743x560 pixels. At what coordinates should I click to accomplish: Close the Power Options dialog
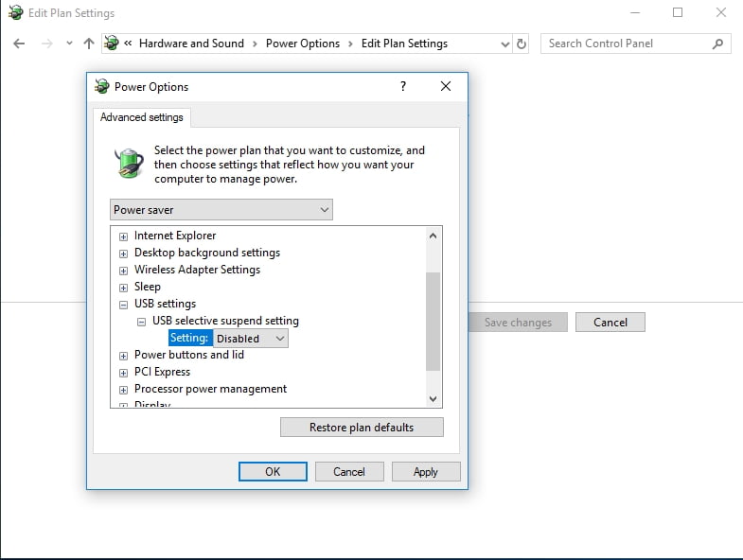click(x=446, y=86)
